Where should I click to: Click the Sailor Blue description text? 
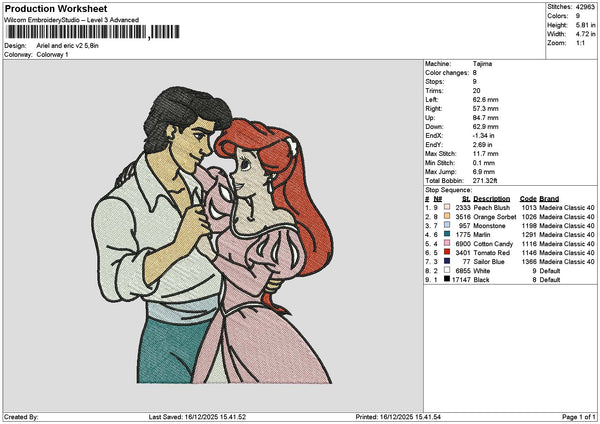pos(489,262)
